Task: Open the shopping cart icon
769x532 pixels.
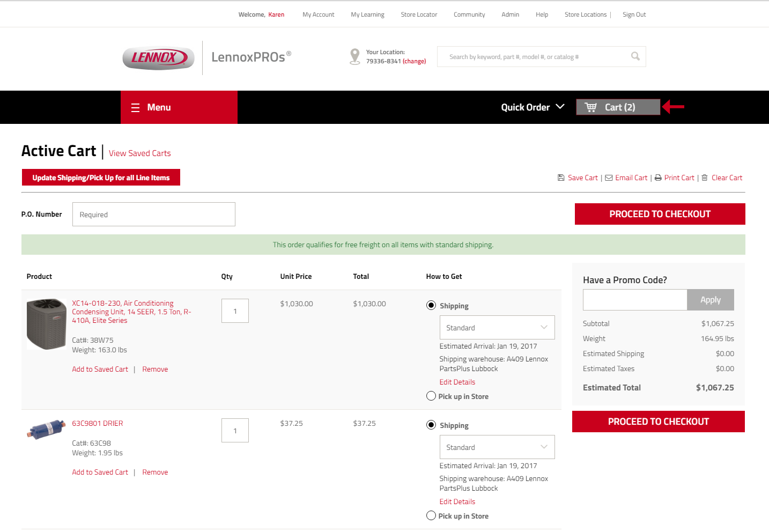Action: (x=590, y=107)
